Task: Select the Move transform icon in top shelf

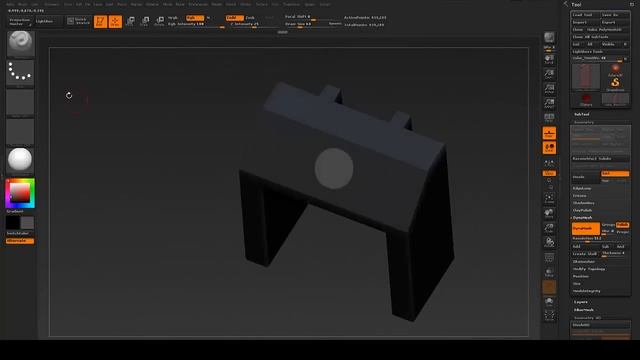Action: click(130, 21)
